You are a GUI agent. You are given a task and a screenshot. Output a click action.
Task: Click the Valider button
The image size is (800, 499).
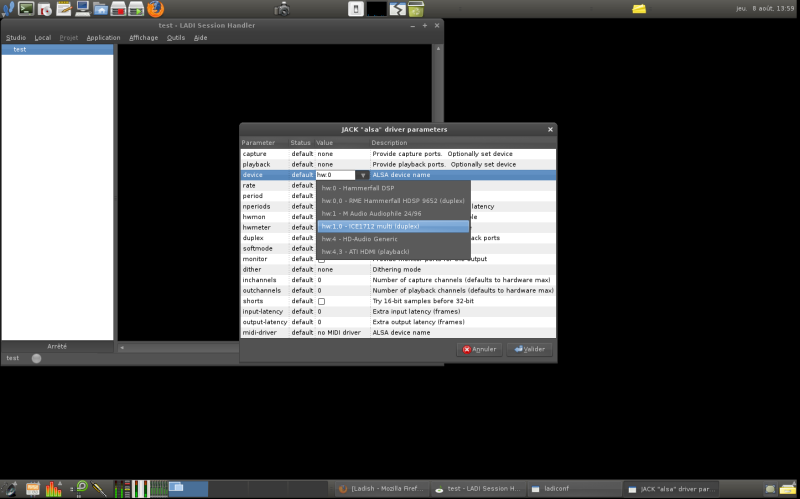[530, 350]
